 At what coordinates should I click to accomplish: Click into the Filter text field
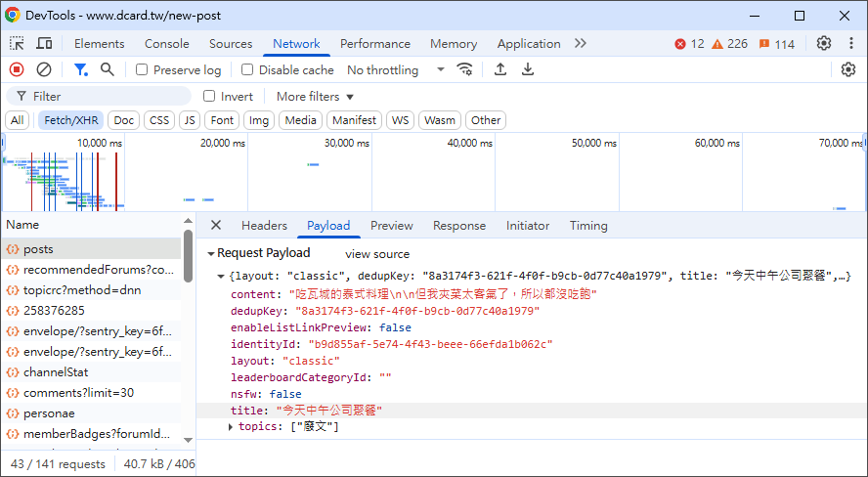coord(99,97)
